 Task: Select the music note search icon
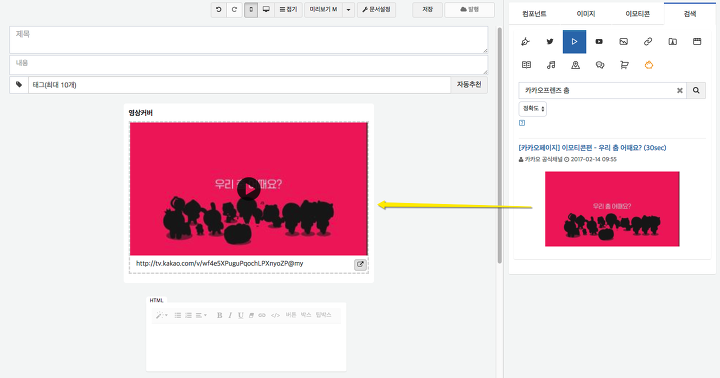click(x=551, y=65)
